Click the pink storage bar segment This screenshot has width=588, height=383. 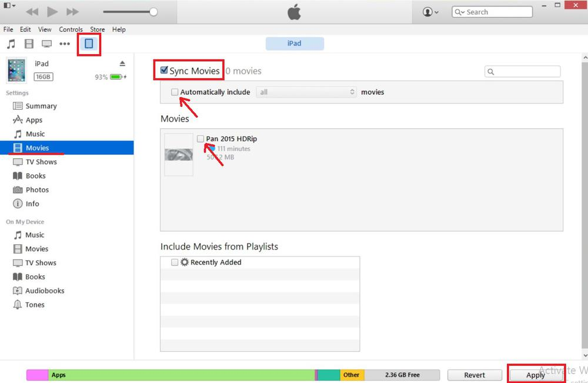(38, 375)
